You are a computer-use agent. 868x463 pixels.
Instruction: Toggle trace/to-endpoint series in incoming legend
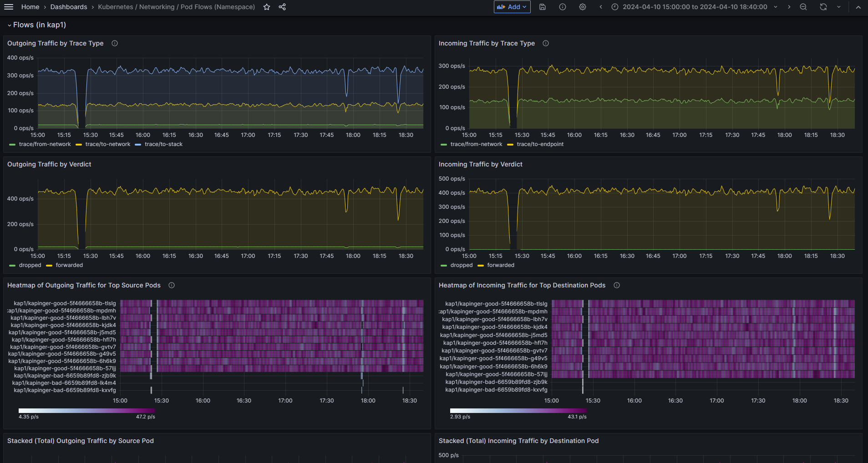tap(540, 144)
